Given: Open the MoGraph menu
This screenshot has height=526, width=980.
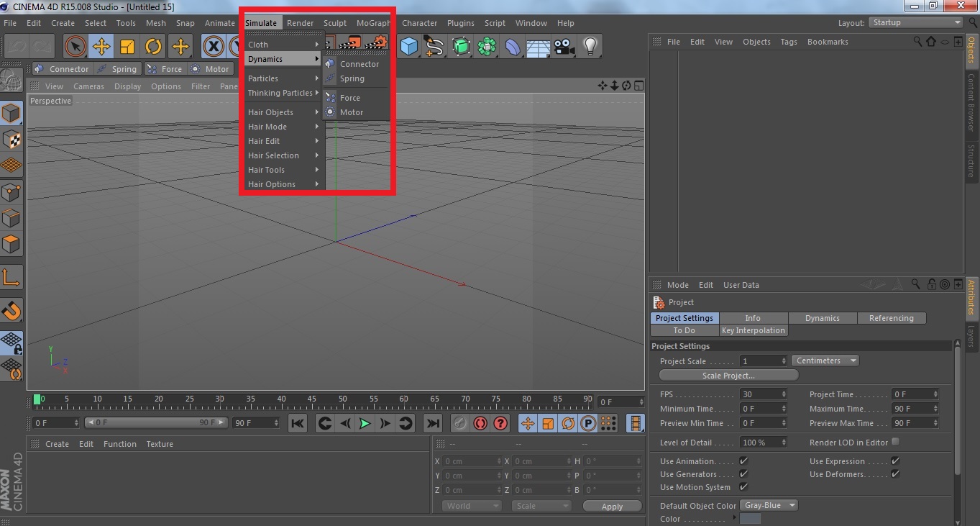Looking at the screenshot, I should (373, 23).
